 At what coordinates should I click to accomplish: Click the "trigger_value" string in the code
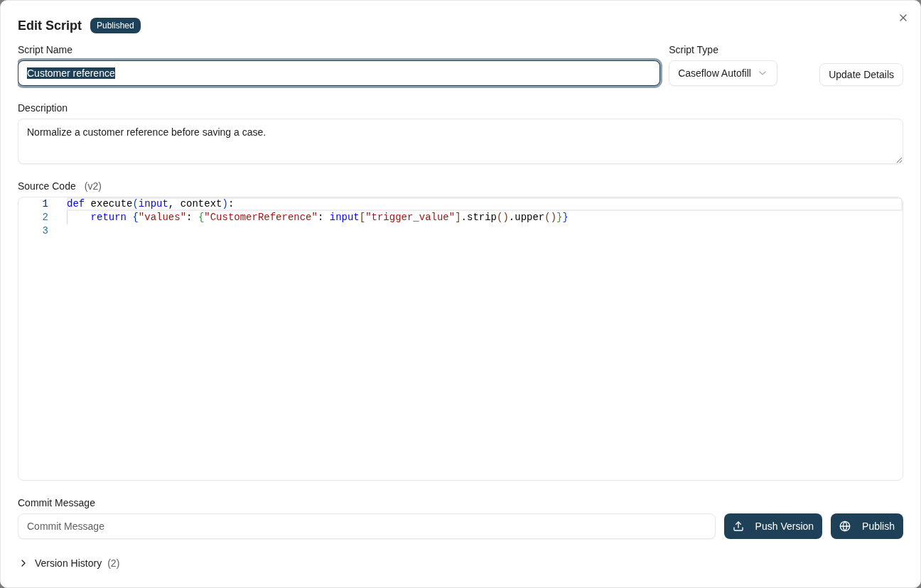(410, 217)
